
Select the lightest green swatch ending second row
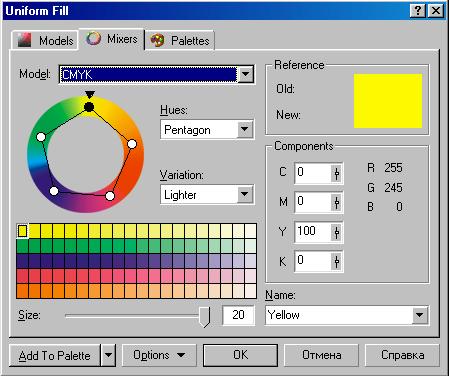(x=250, y=246)
